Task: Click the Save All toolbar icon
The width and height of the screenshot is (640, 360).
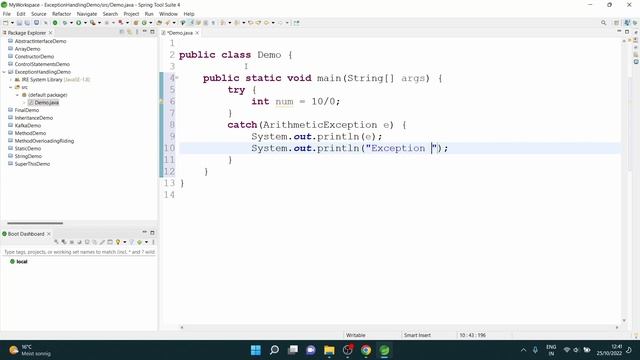Action: [x=27, y=23]
